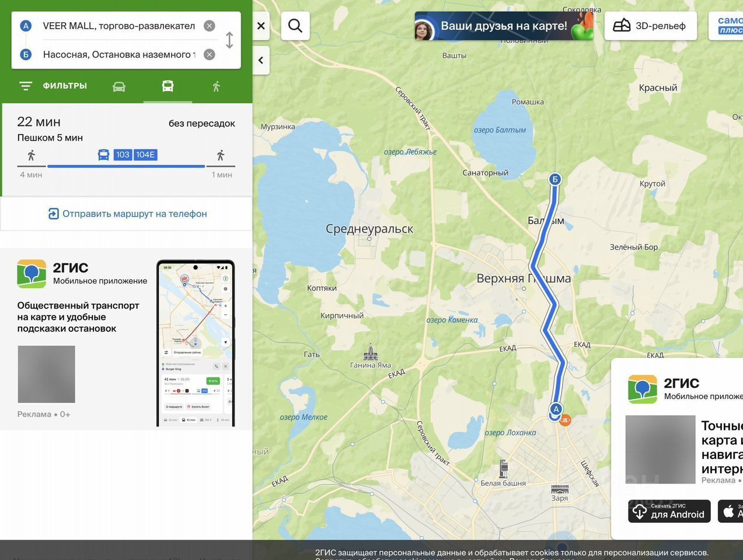Select bus route badge 104E

(145, 155)
